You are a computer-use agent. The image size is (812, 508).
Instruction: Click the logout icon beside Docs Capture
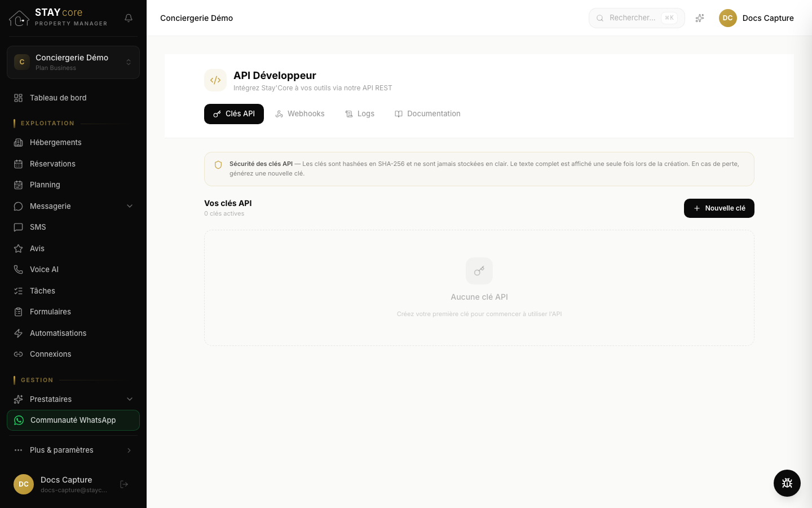coord(124,484)
